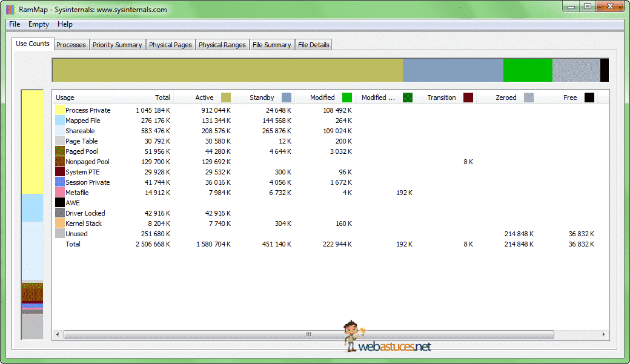Click the Modified column green swatch
630x364 pixels.
tap(347, 98)
